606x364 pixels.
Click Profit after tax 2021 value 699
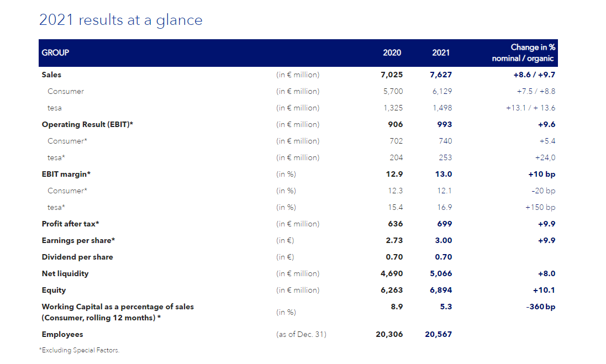coord(445,224)
